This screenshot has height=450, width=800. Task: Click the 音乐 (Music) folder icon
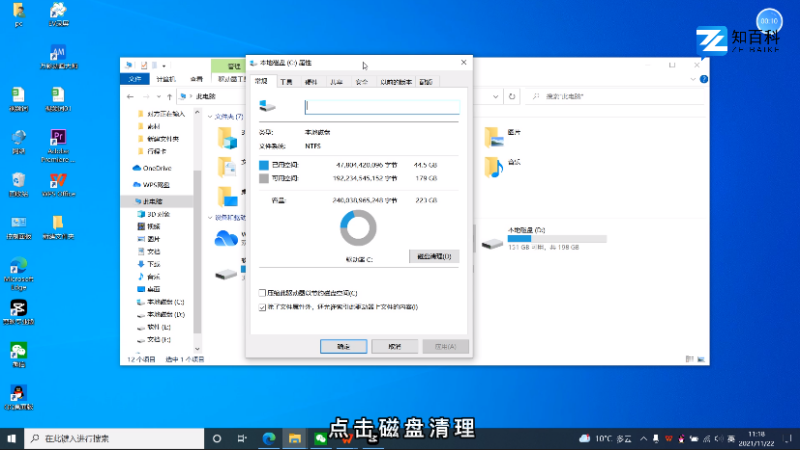pyautogui.click(x=492, y=166)
